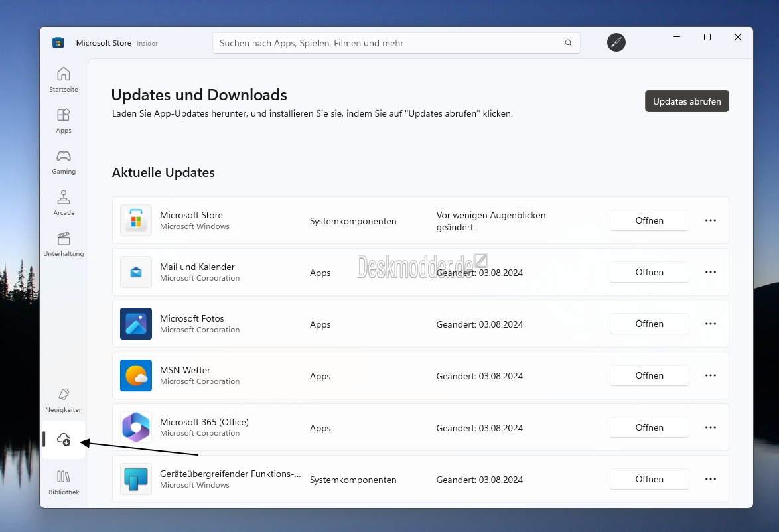Select the MSN Wetter title
779x532 pixels.
click(x=185, y=370)
